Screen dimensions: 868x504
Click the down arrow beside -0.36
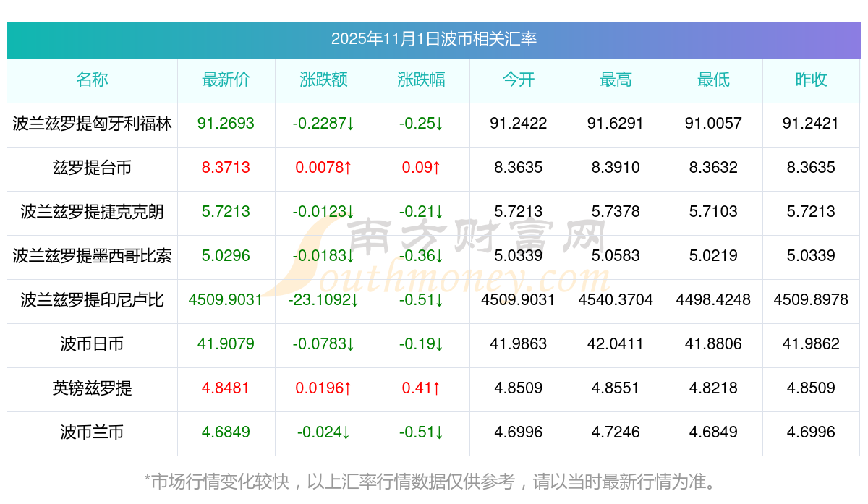pos(440,255)
